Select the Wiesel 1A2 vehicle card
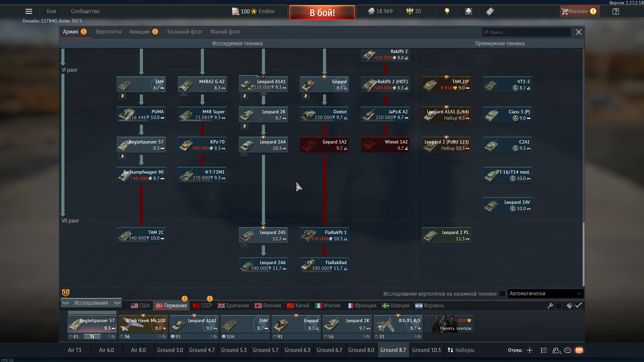 coord(385,144)
